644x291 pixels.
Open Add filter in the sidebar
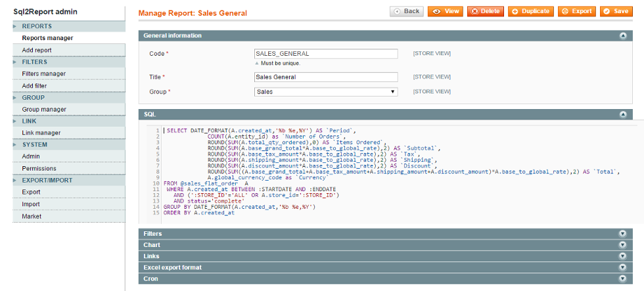[34, 86]
